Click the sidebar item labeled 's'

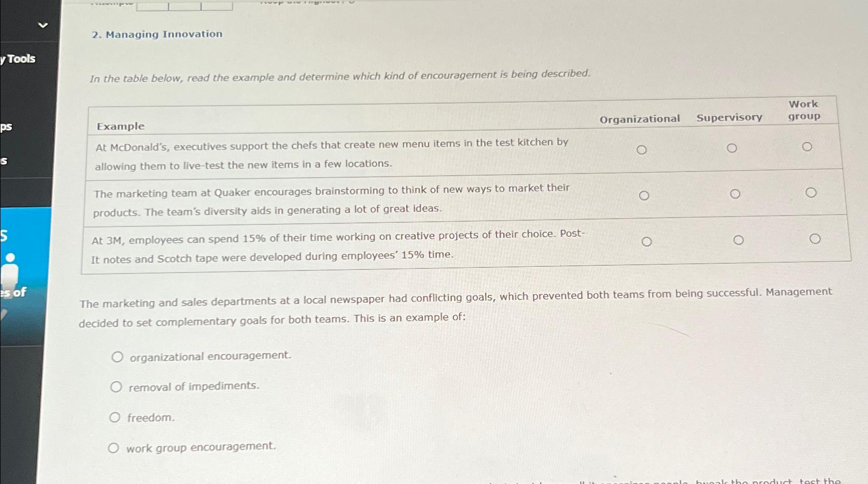(x=4, y=161)
